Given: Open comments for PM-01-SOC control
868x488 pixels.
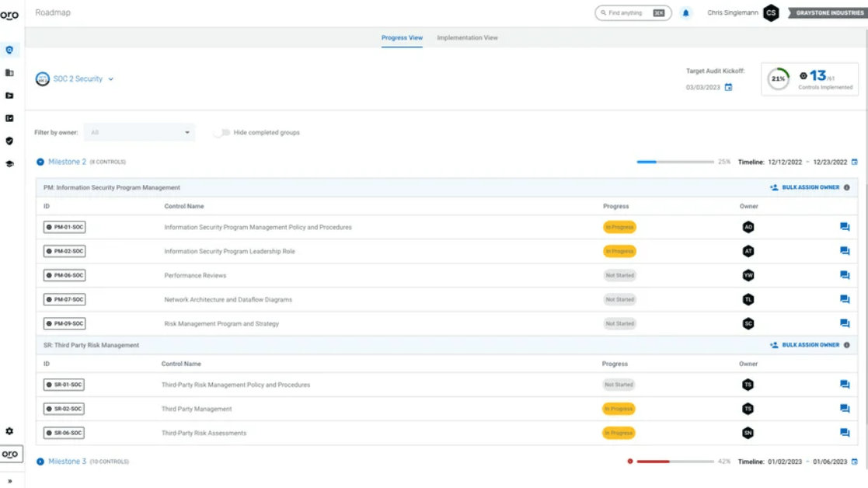Looking at the screenshot, I should click(844, 227).
